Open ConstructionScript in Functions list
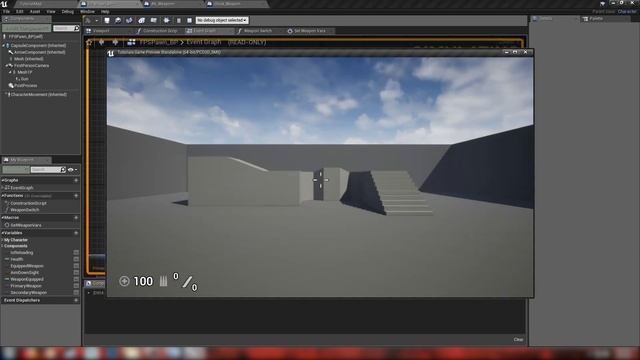This screenshot has height=360, width=640. pos(28,203)
